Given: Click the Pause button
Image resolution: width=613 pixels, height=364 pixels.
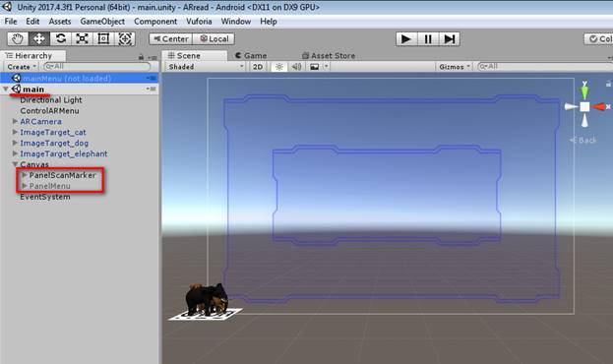Looking at the screenshot, I should pyautogui.click(x=428, y=39).
